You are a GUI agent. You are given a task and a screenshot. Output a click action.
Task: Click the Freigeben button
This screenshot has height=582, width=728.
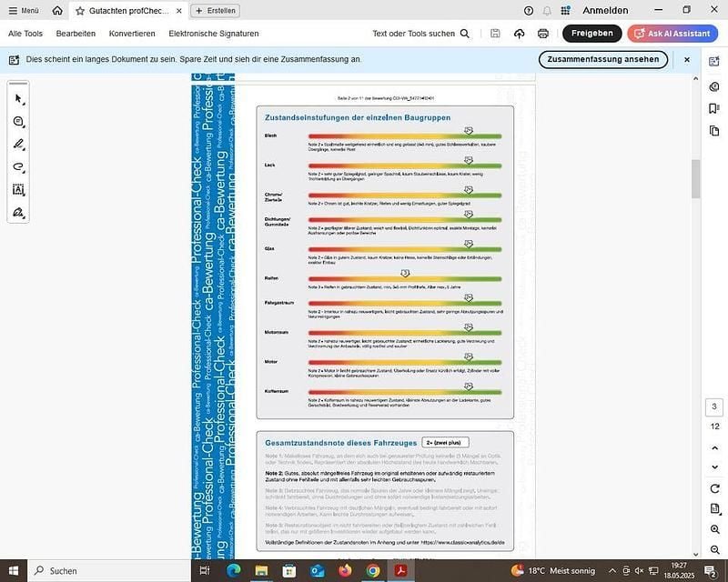[591, 34]
